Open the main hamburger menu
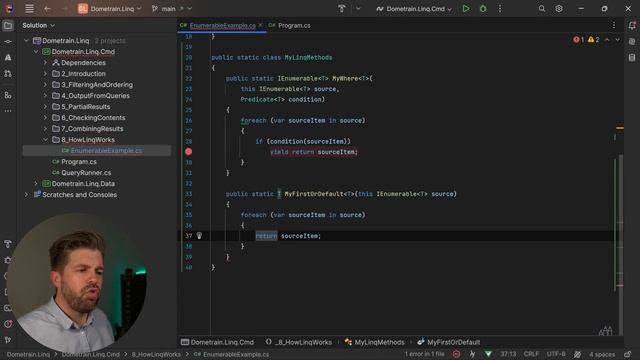Image resolution: width=640 pixels, height=360 pixels. click(29, 9)
